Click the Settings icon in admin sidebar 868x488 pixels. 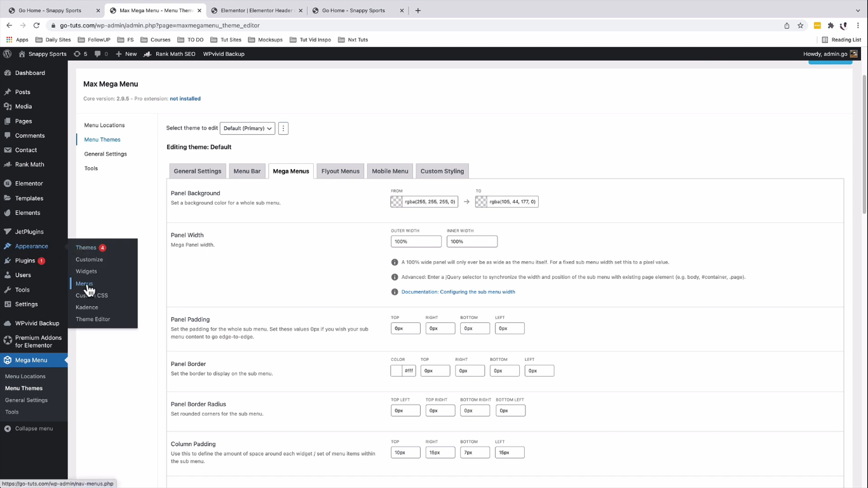point(8,304)
